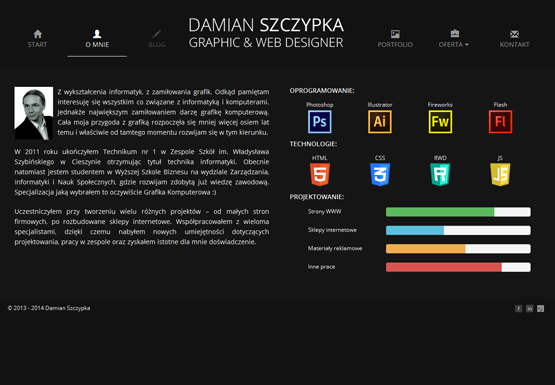Click the HTML5 shield icon
The height and width of the screenshot is (385, 555).
[x=320, y=174]
